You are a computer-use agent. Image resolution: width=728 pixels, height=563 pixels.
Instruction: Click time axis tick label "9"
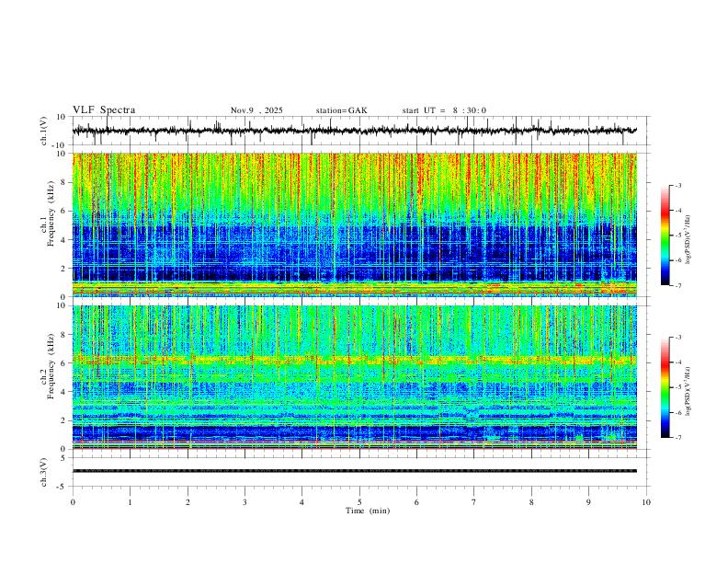588,502
